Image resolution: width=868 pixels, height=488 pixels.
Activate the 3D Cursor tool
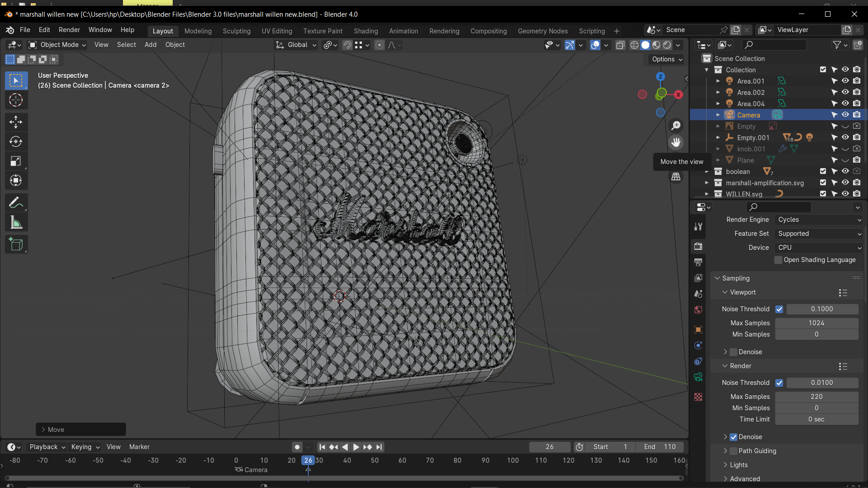(16, 100)
